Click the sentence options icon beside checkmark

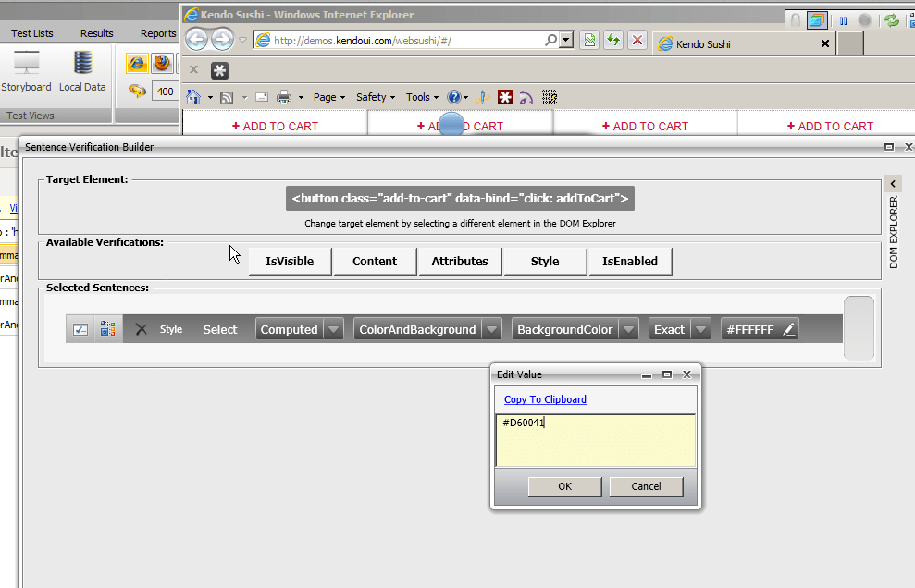(108, 328)
